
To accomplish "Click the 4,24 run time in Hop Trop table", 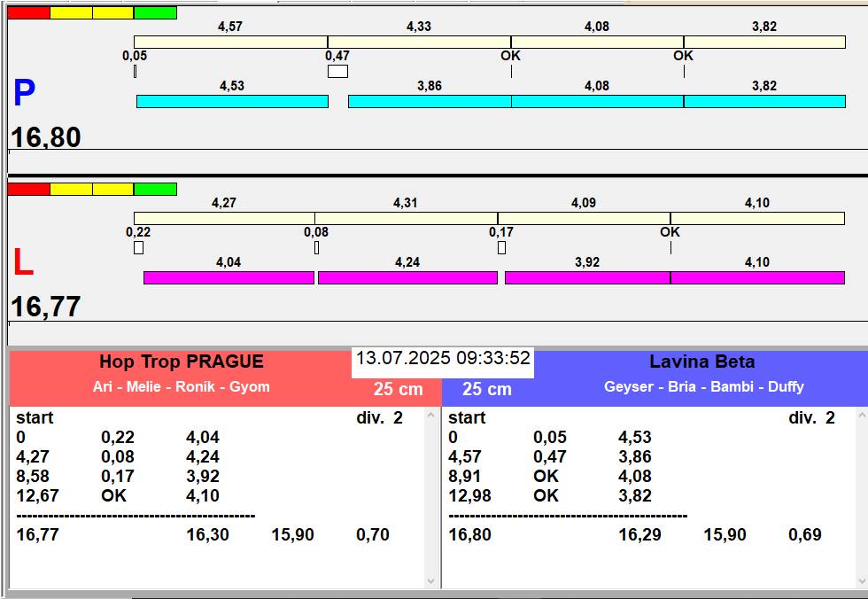I will (x=203, y=456).
